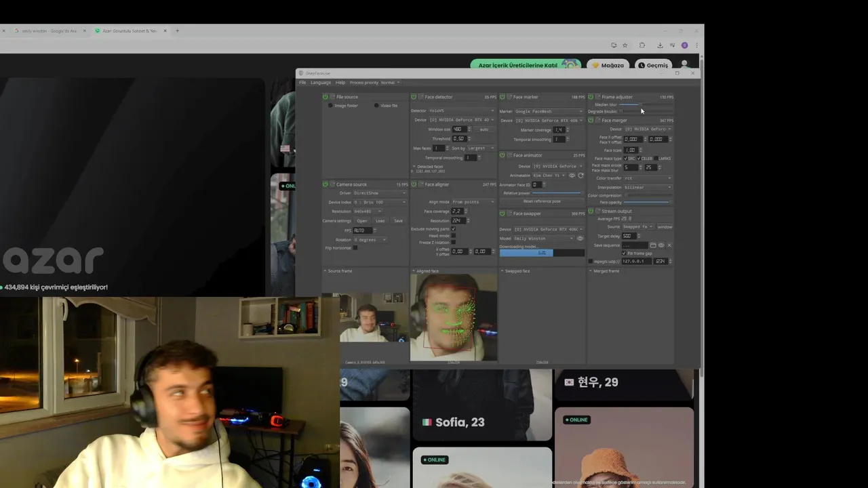Toggle the Face aligner power icon
This screenshot has height=488, width=868.
tap(414, 184)
